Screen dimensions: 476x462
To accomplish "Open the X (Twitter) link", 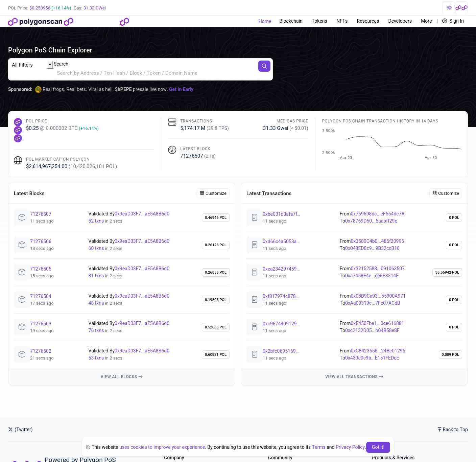I will 20,430.
